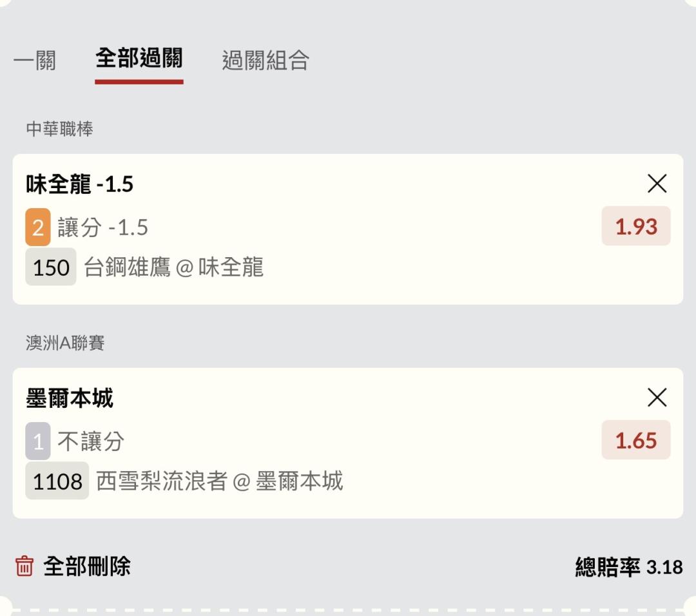Click the match code 1108 tag
The image size is (696, 616).
[57, 481]
